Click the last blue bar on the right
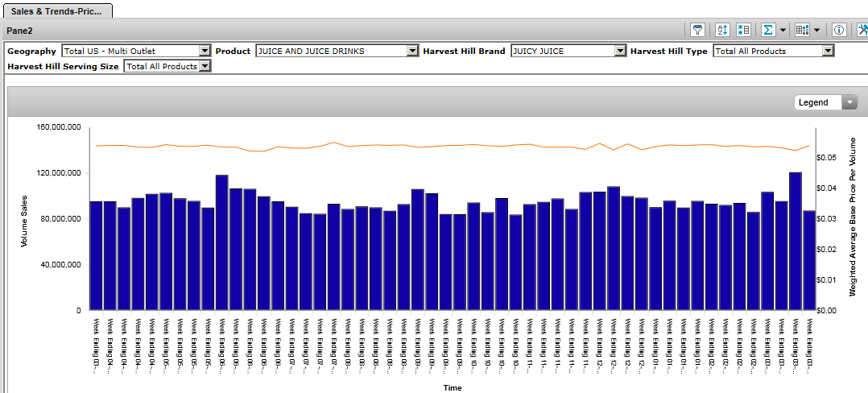The height and width of the screenshot is (393, 868). pos(808,260)
